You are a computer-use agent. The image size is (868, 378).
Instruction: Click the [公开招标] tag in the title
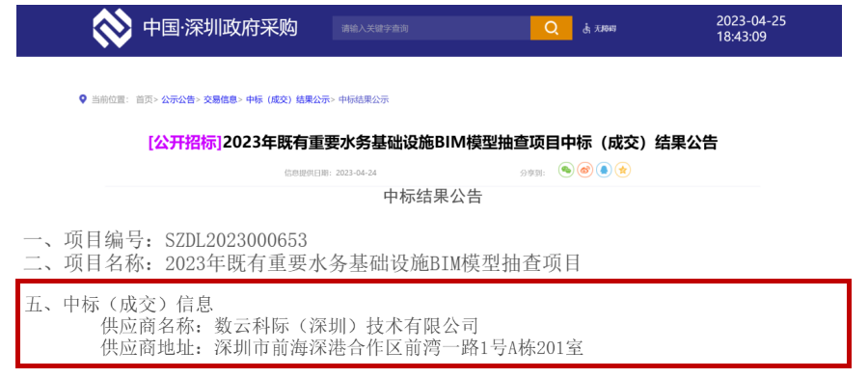(185, 143)
